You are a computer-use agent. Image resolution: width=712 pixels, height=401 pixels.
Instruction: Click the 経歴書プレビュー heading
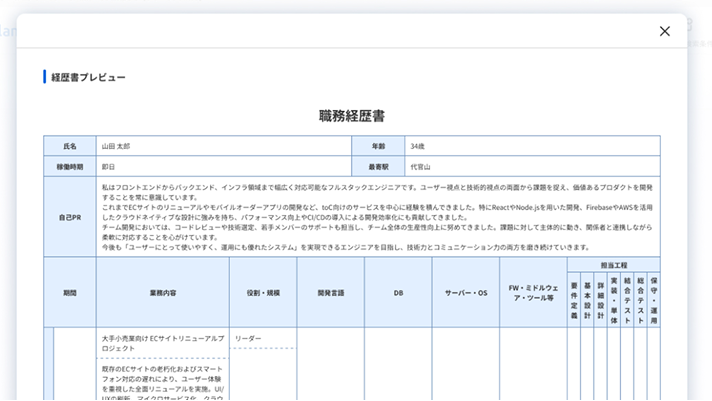pyautogui.click(x=88, y=77)
